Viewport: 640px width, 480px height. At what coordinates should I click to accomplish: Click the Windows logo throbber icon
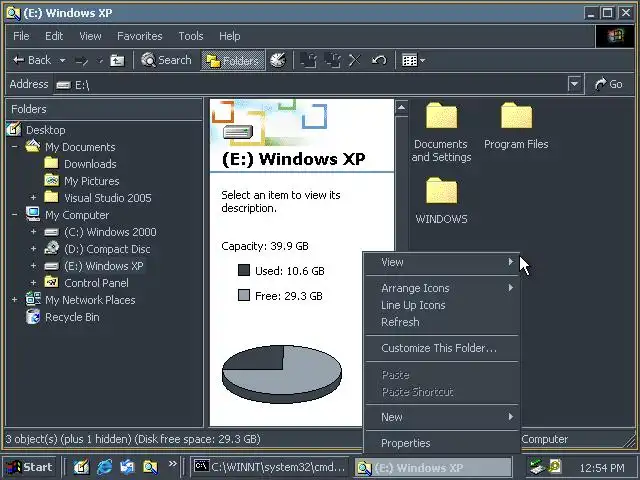[x=615, y=36]
